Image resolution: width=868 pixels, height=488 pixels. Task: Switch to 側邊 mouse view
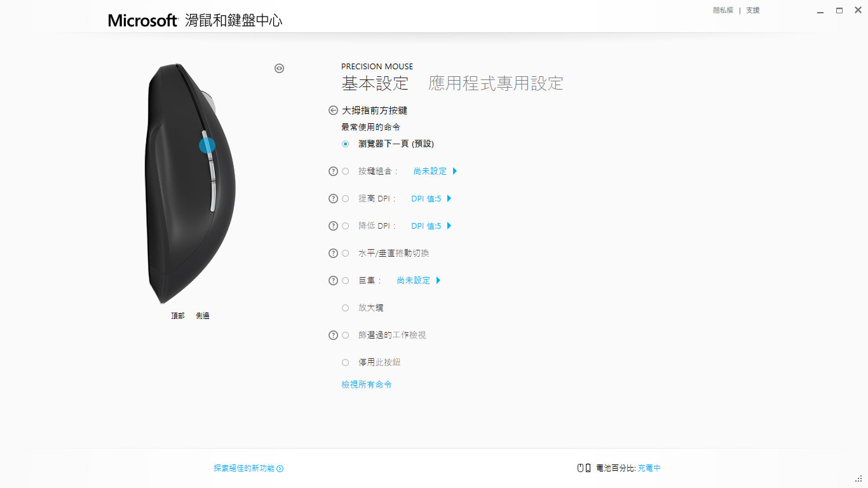click(x=203, y=316)
